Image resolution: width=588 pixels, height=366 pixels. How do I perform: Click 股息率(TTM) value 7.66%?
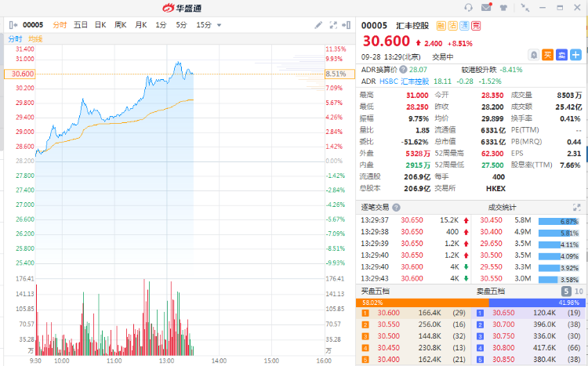570,165
